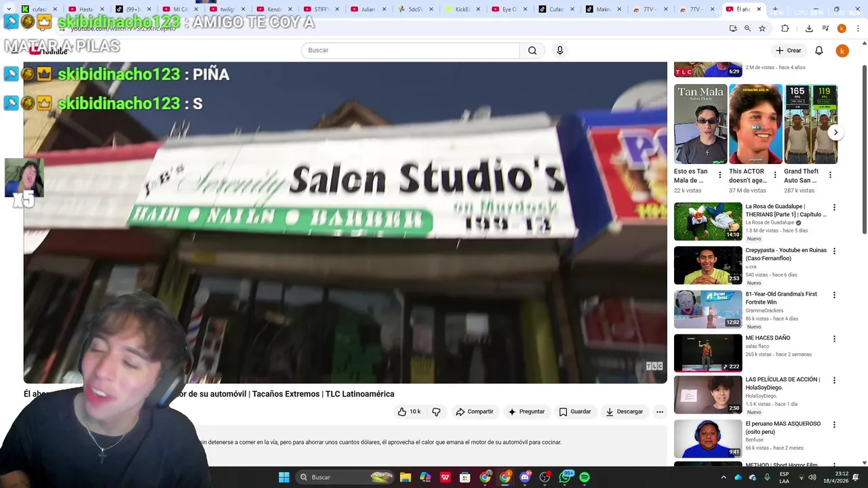Open 'El peruano MAS ASQUEROSO' video thumbnail
Viewport: 868px width, 488px height.
coord(708,439)
